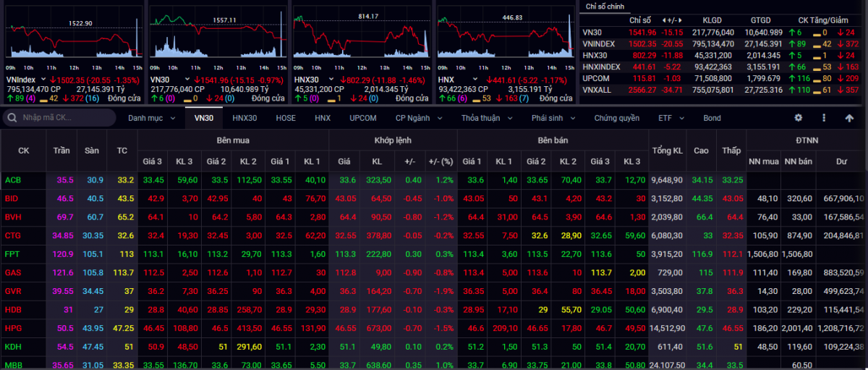The image size is (868, 370).
Task: Click the magnifier icon in the search box
Action: [x=12, y=117]
